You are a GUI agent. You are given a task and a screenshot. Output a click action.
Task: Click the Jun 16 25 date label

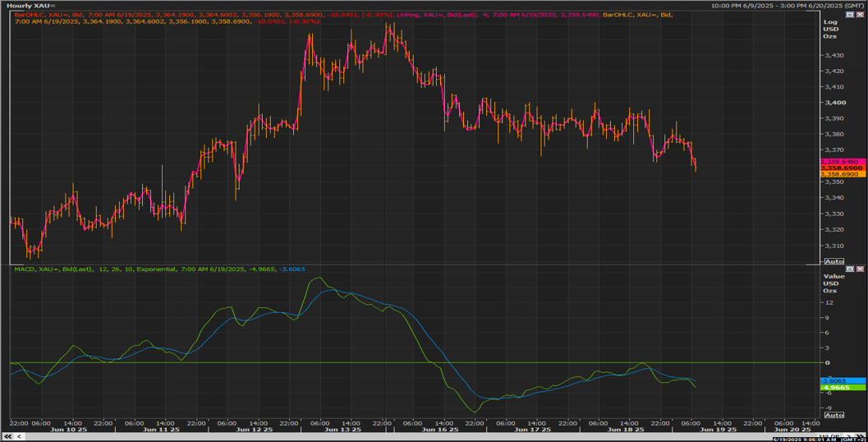440,430
